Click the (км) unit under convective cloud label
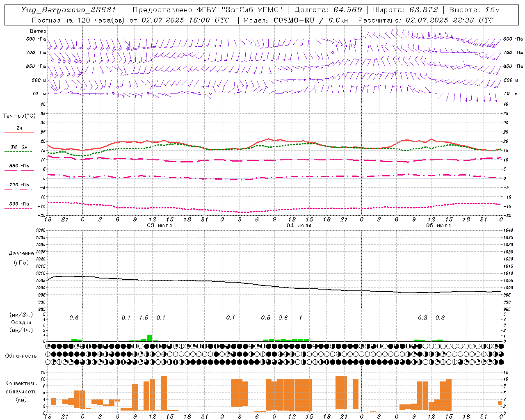The image size is (525, 420). 21,399
